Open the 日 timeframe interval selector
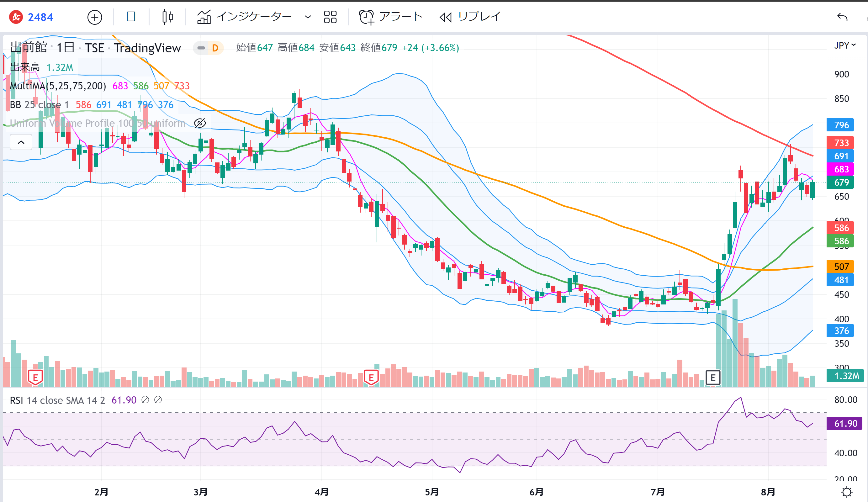 131,17
